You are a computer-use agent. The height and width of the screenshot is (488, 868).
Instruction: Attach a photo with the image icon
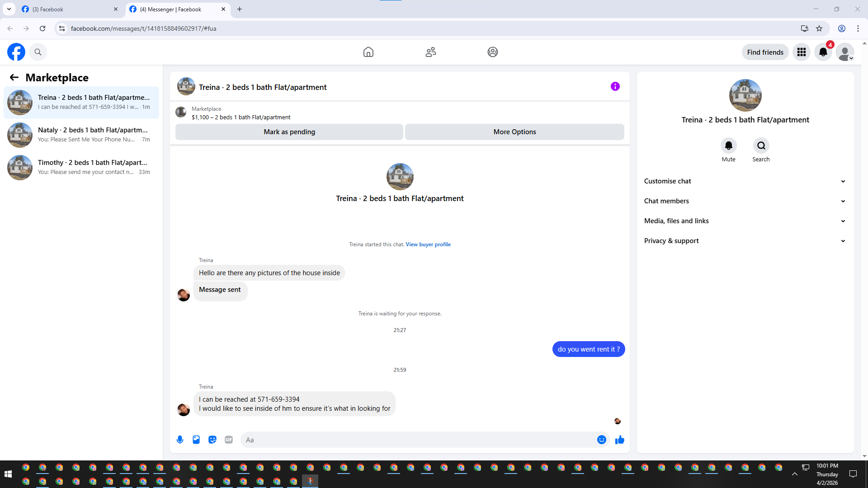(196, 440)
